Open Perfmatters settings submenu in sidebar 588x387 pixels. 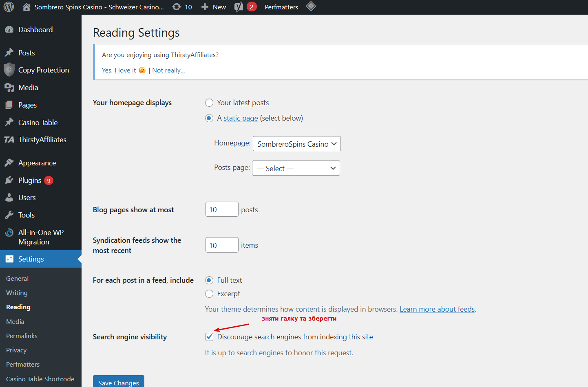pos(23,365)
